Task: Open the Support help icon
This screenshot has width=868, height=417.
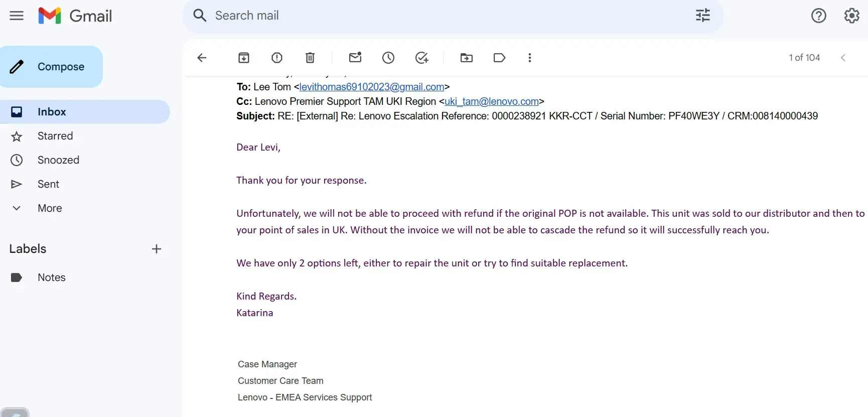Action: 818,16
